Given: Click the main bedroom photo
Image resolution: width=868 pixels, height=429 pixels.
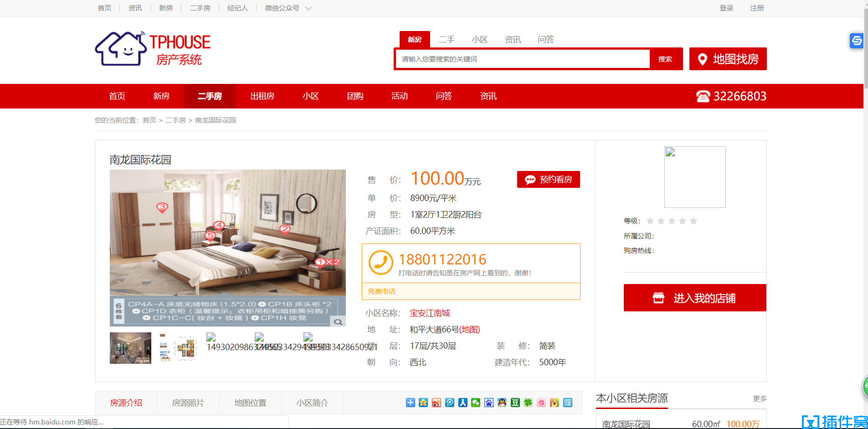Looking at the screenshot, I should pos(228,248).
